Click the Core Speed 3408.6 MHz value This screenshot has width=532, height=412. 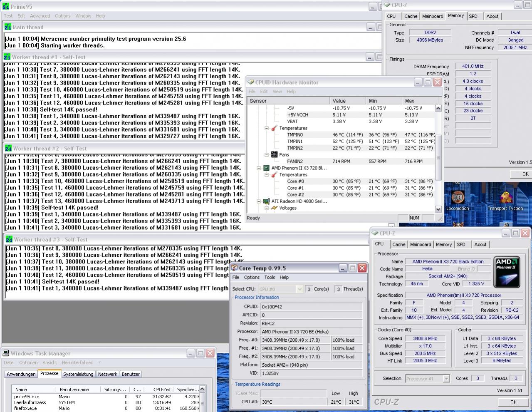tap(425, 338)
